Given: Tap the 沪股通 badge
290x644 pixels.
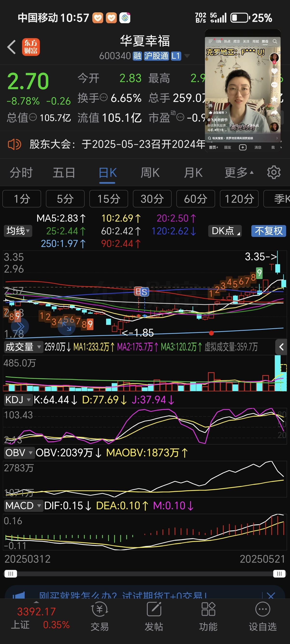Looking at the screenshot, I should click(156, 56).
